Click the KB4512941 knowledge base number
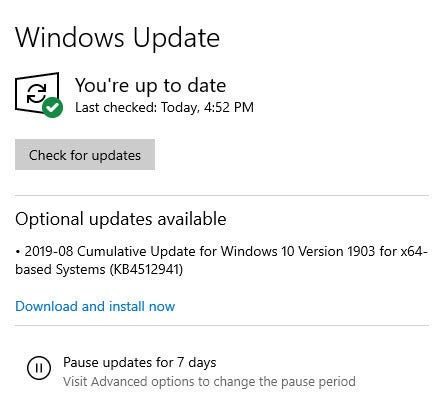 (x=147, y=269)
